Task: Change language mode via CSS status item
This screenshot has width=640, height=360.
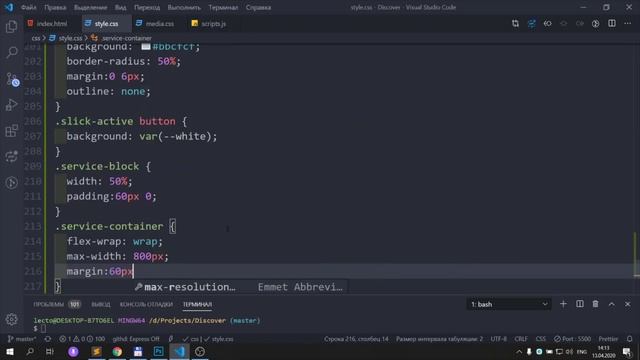Action: pyautogui.click(x=540, y=339)
